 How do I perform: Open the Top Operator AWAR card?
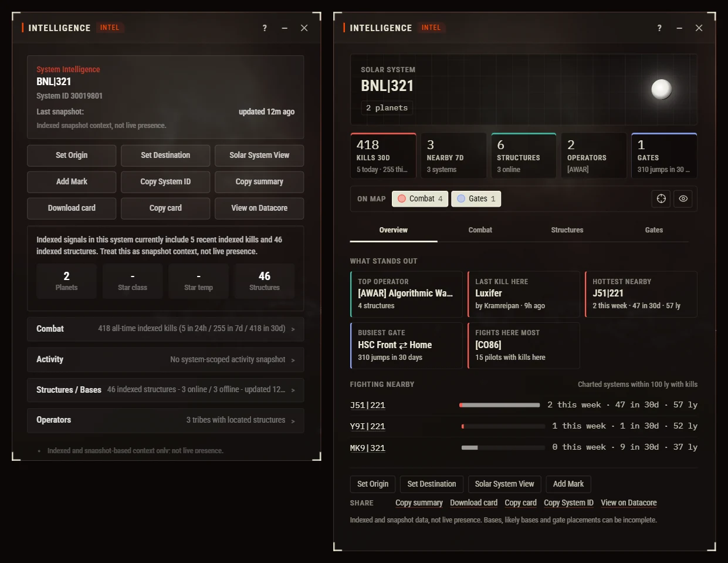point(407,294)
